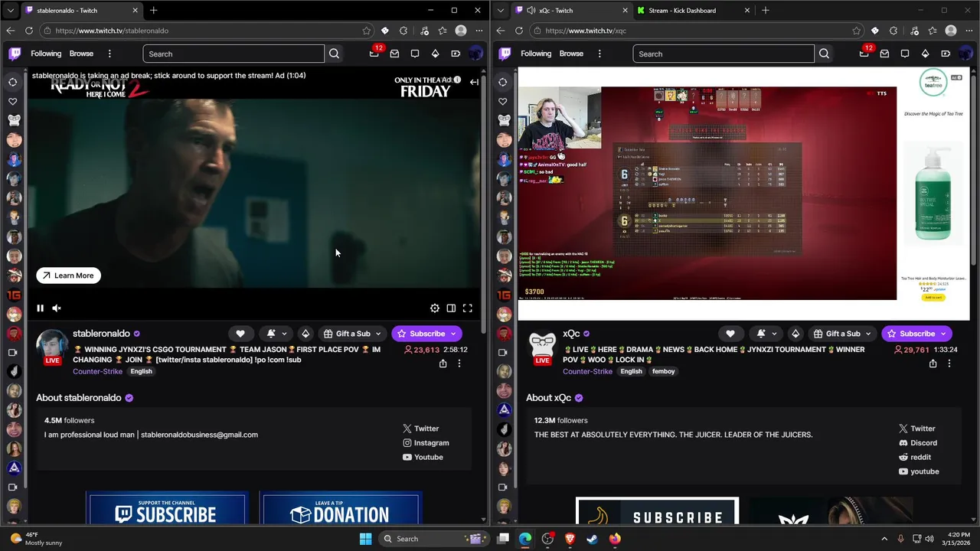Screen dimensions: 980x551
Task: Enter fullscreen on stableronaldo player
Action: [467, 308]
